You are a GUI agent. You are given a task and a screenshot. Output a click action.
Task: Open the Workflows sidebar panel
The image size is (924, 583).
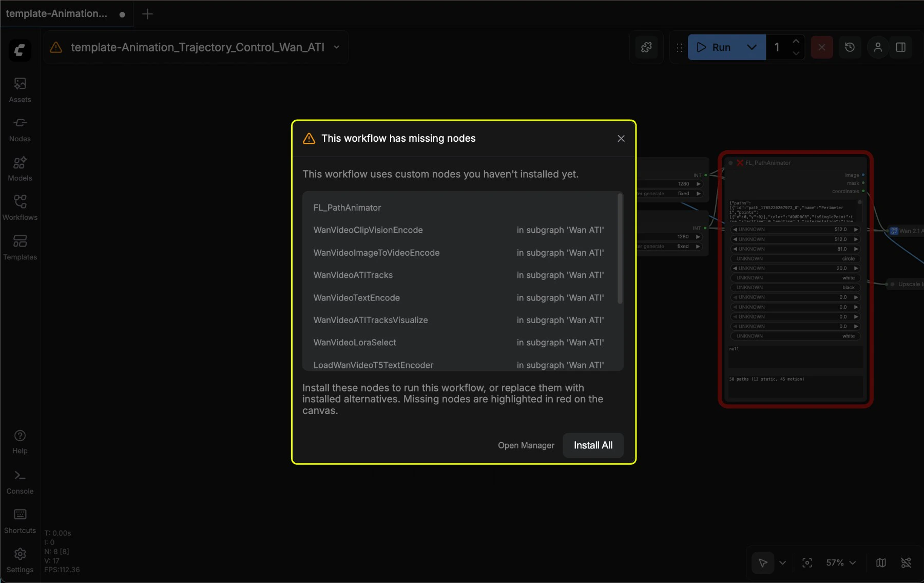click(x=20, y=208)
